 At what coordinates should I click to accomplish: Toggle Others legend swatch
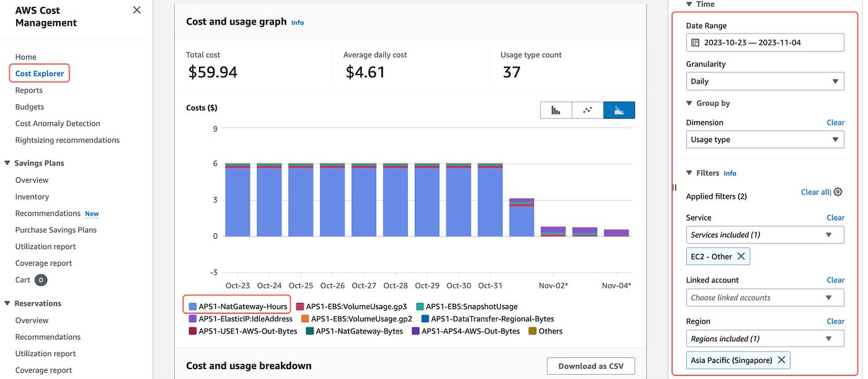(x=532, y=331)
